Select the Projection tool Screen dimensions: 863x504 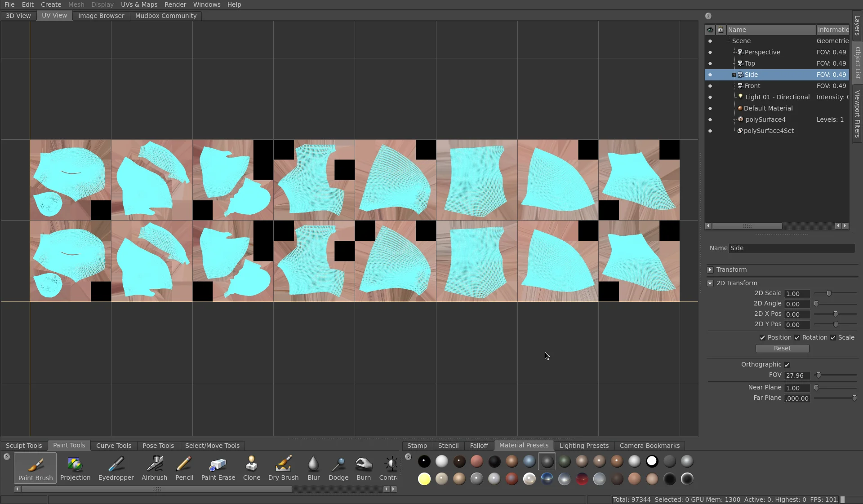(x=75, y=468)
